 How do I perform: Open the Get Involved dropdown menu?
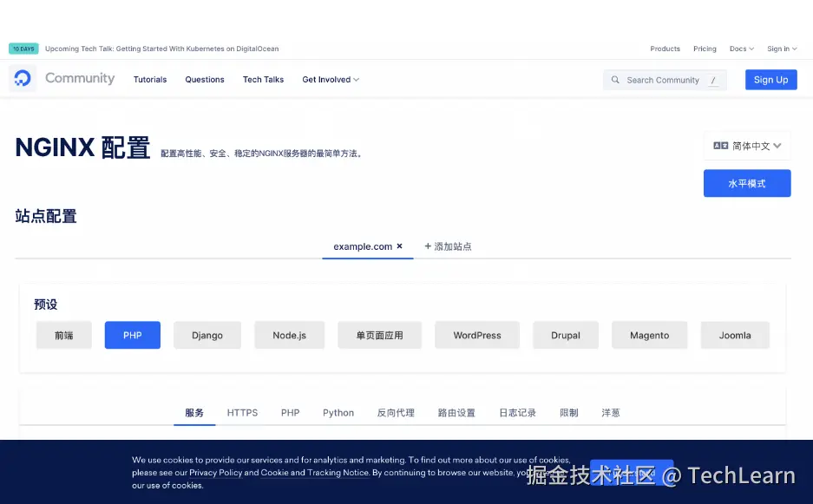click(x=331, y=79)
